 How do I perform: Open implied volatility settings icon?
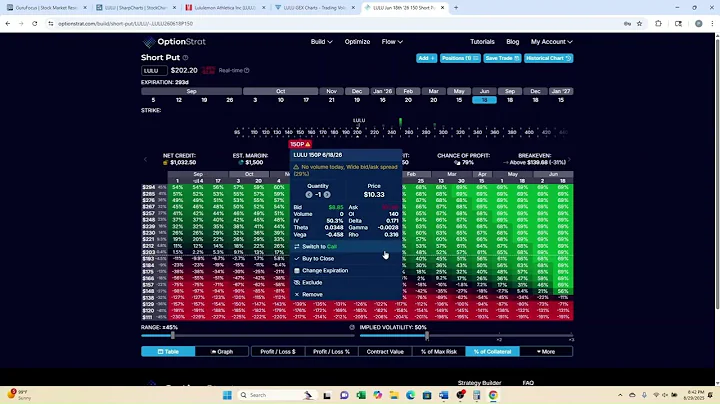352,327
